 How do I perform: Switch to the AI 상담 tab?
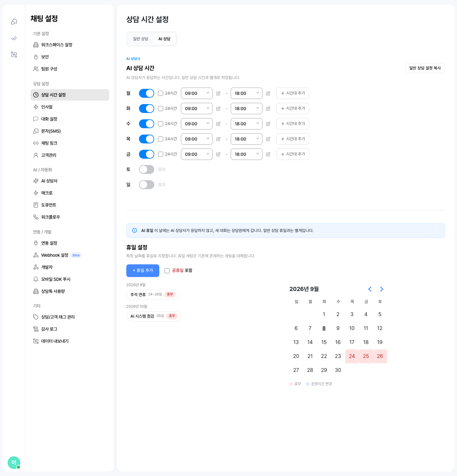tap(164, 39)
